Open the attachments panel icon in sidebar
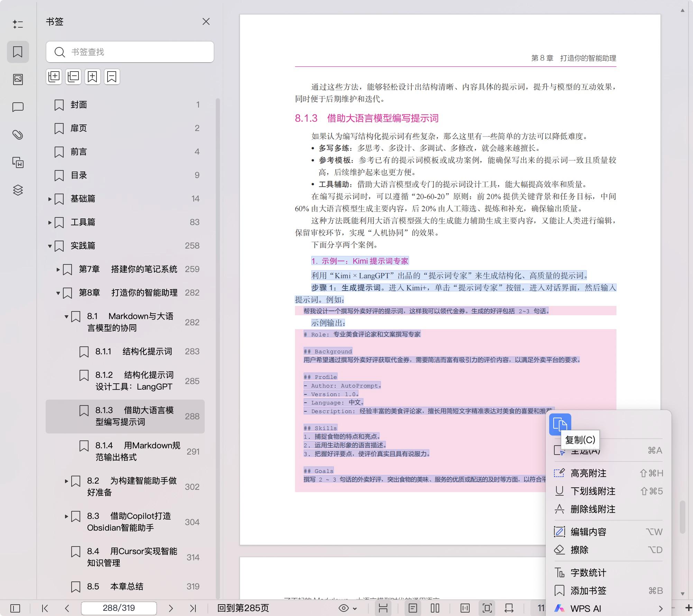 pyautogui.click(x=18, y=134)
